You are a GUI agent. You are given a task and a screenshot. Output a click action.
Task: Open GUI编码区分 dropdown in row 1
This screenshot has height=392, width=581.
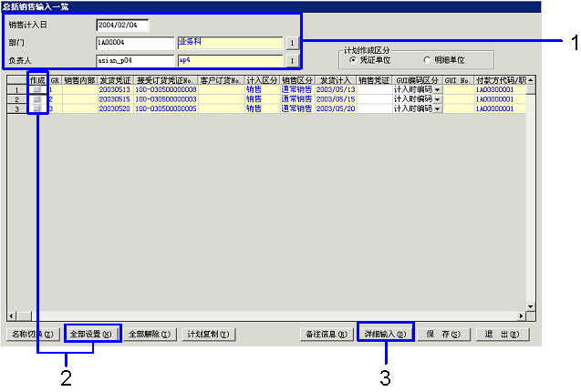coord(438,90)
